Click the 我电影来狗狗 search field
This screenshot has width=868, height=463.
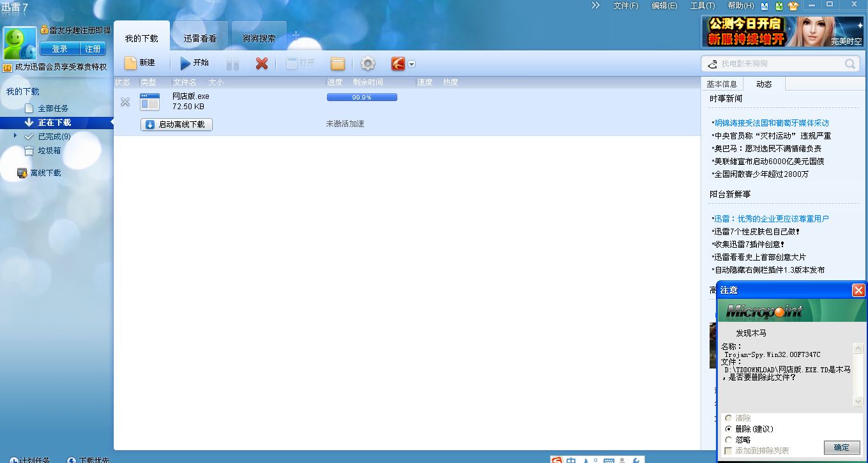(x=779, y=64)
